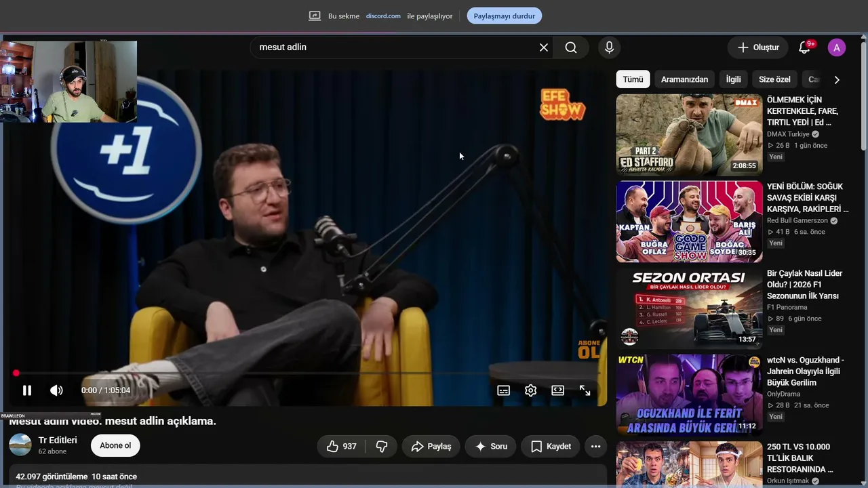
Task: Open the Ed Stafford video thumbnail
Action: (x=689, y=135)
